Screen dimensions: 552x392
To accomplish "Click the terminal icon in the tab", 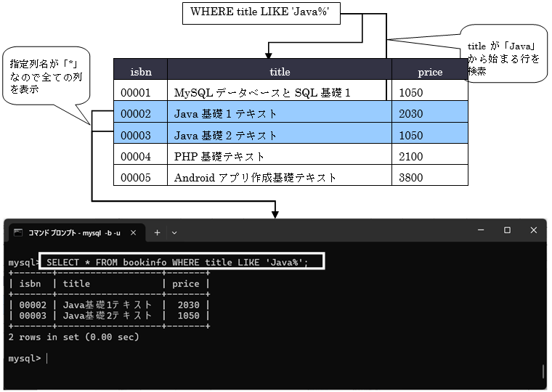I will [x=18, y=233].
